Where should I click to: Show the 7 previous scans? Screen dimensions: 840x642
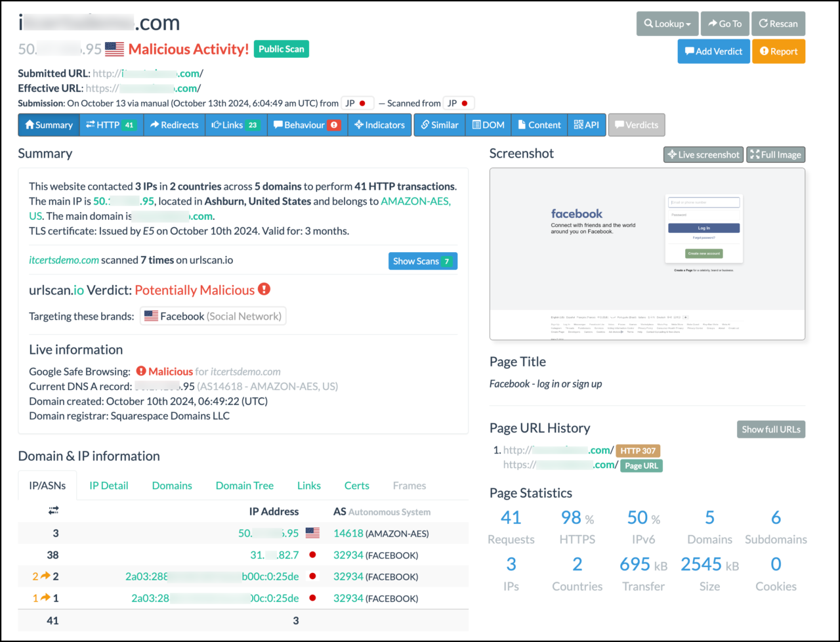click(x=422, y=261)
